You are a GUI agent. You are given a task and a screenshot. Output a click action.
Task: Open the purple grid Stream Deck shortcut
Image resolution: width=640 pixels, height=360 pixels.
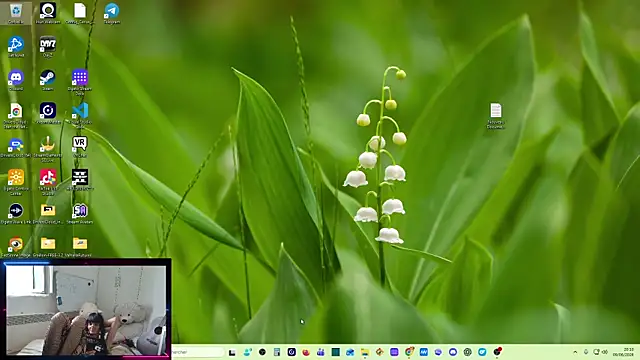pos(80,82)
